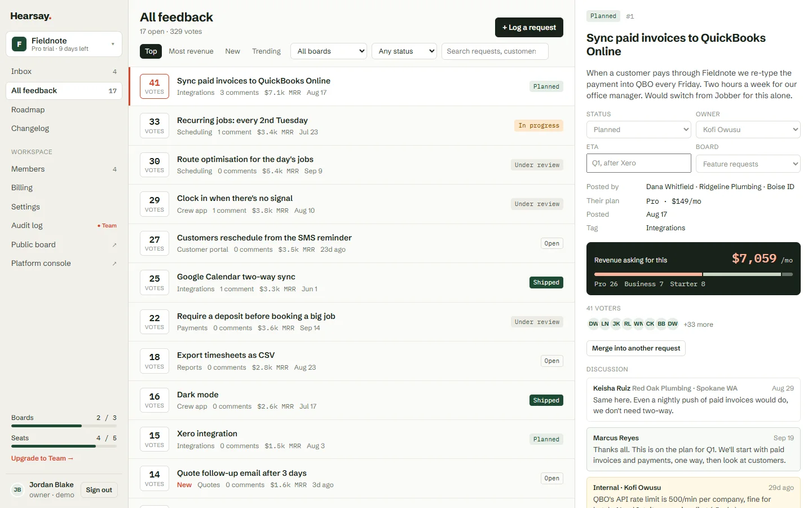Show the +33 more voters
The height and width of the screenshot is (508, 812).
[x=698, y=325]
